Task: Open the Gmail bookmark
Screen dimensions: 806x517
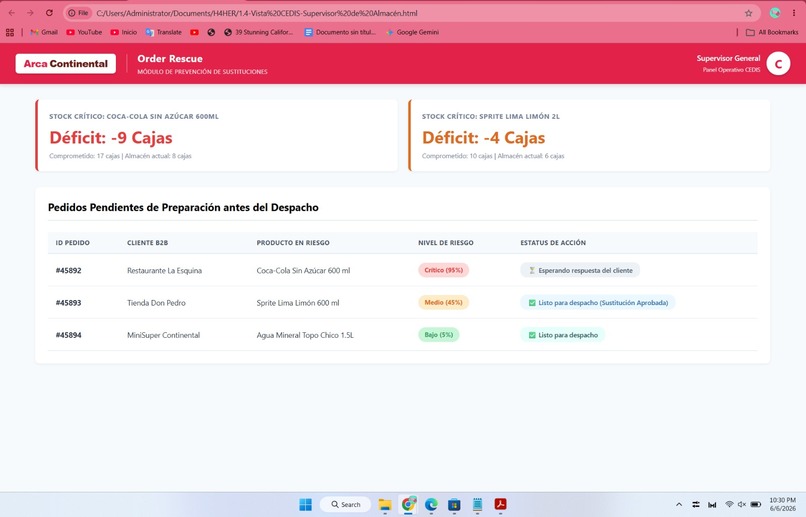Action: click(44, 32)
